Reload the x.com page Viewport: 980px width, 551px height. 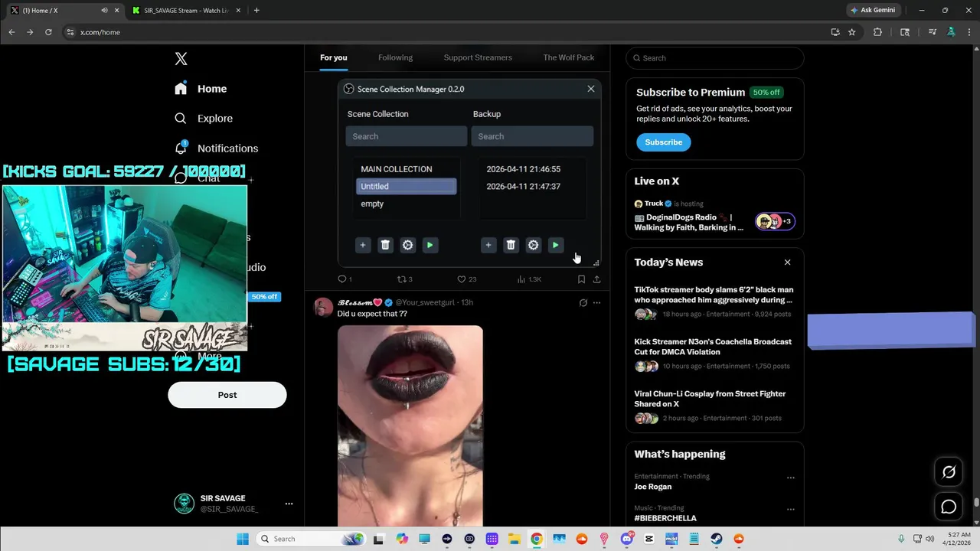(x=48, y=32)
